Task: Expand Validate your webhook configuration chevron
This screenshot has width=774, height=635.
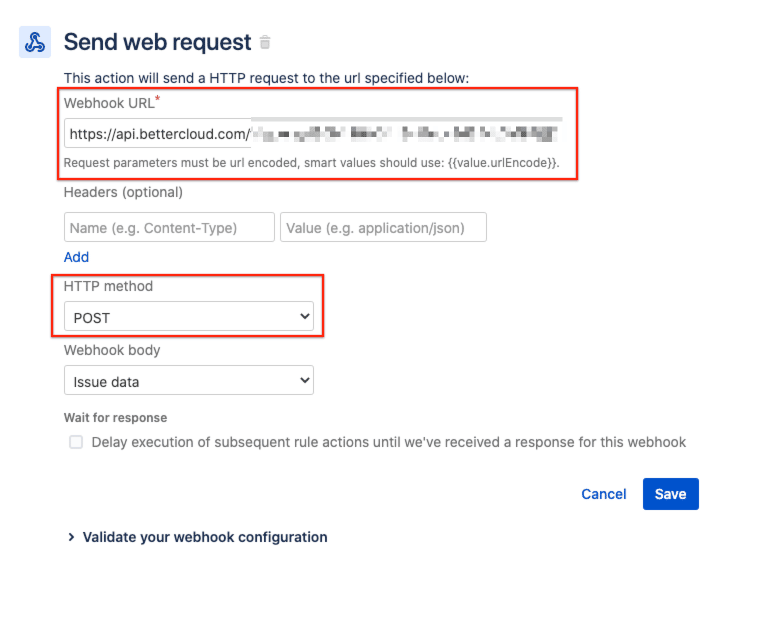Action: [71, 537]
